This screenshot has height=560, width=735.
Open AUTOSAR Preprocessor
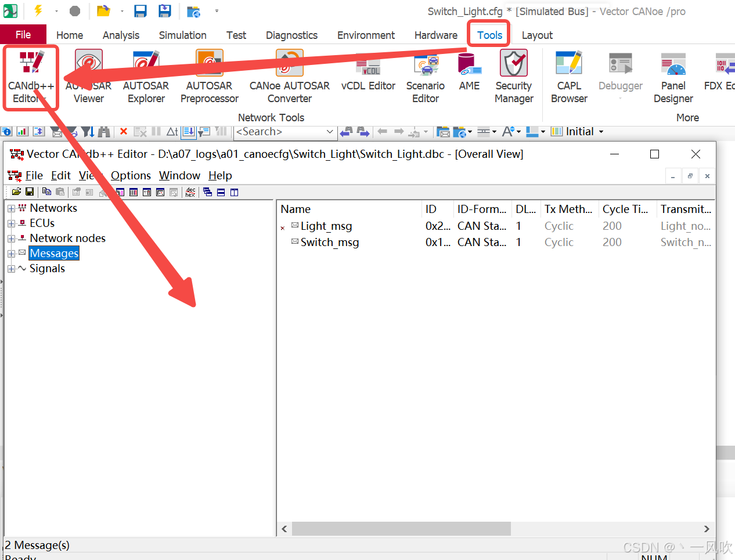tap(209, 77)
